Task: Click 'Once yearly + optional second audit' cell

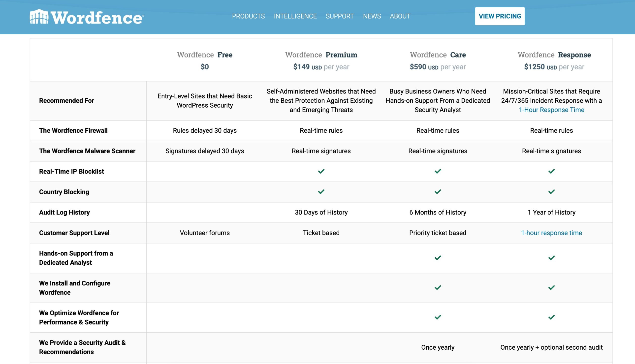Action: coord(551,347)
